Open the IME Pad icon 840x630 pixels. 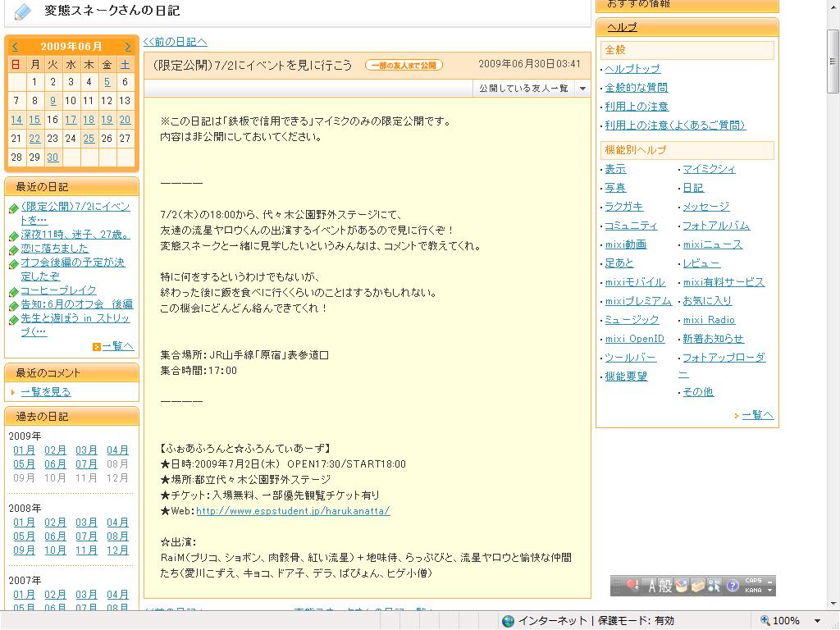tap(682, 586)
